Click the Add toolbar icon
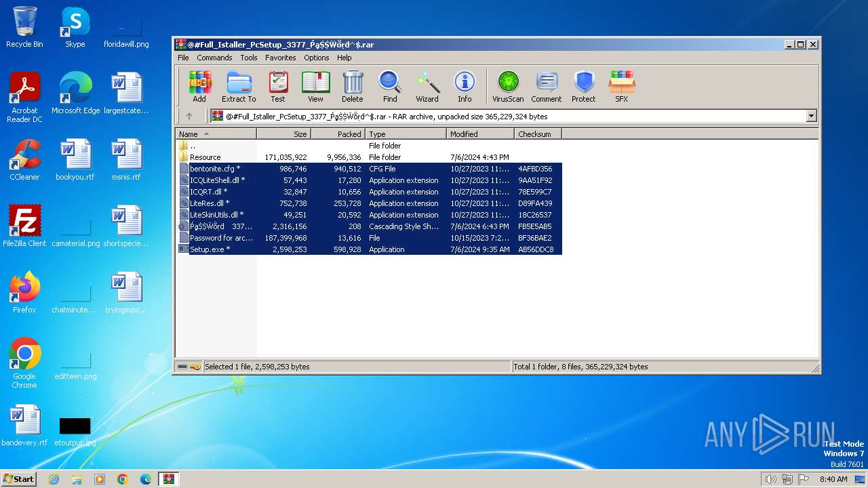The image size is (868, 488). tap(199, 86)
